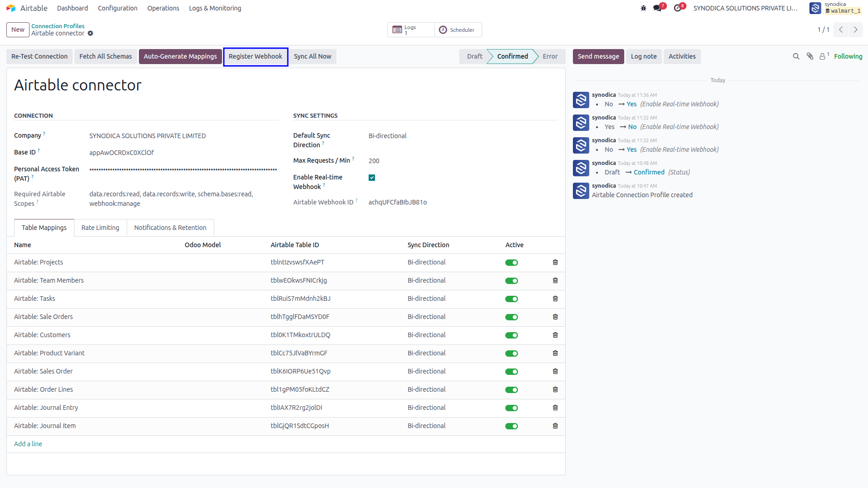Open the gear actions menu beside Airtable connector
This screenshot has height=488, width=868.
click(x=90, y=33)
